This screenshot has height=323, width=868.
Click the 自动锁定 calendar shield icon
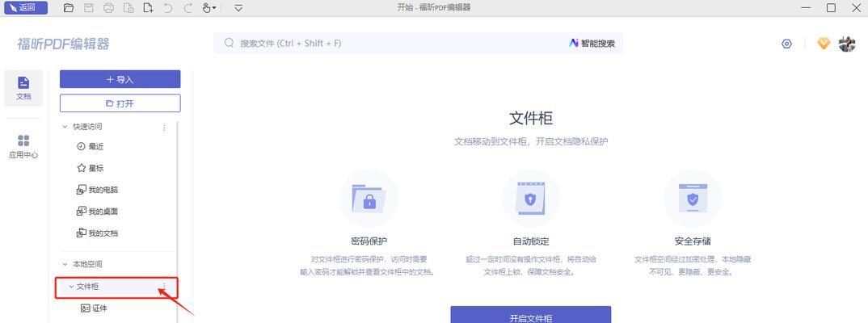(530, 198)
